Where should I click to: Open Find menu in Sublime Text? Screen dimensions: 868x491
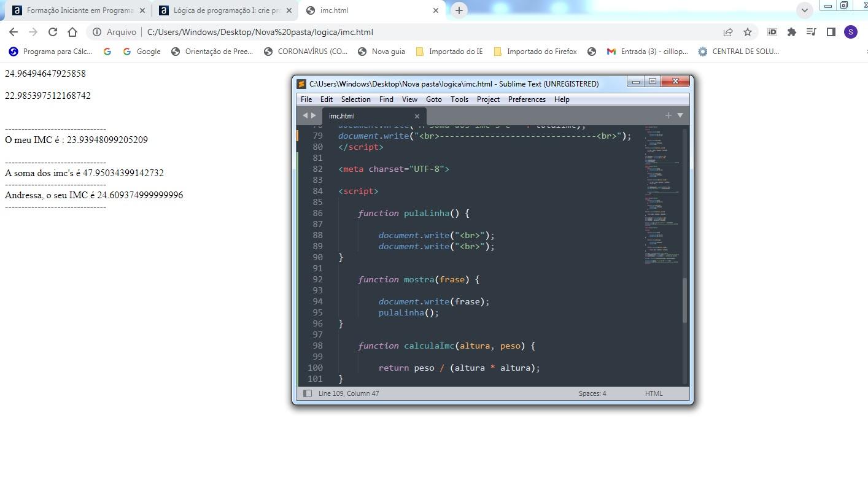point(386,99)
